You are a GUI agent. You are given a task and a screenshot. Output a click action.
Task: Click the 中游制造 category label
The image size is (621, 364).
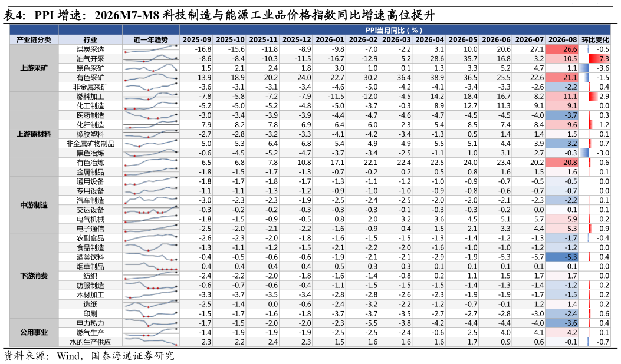[x=34, y=205]
